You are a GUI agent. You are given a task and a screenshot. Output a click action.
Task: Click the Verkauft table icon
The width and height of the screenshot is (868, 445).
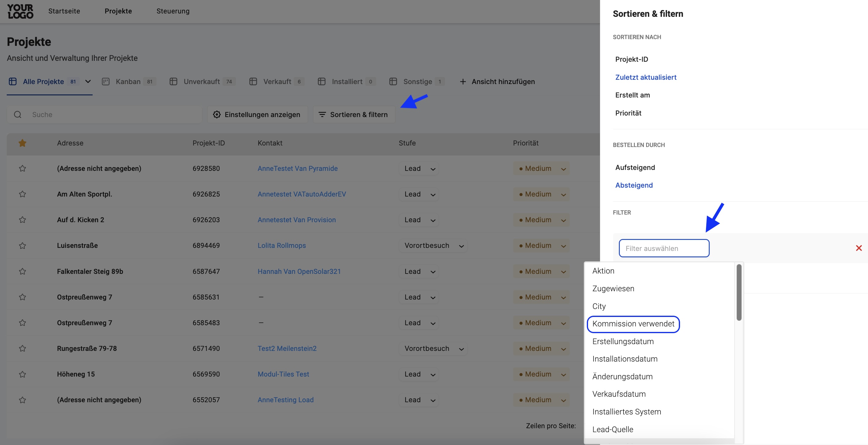tap(253, 82)
